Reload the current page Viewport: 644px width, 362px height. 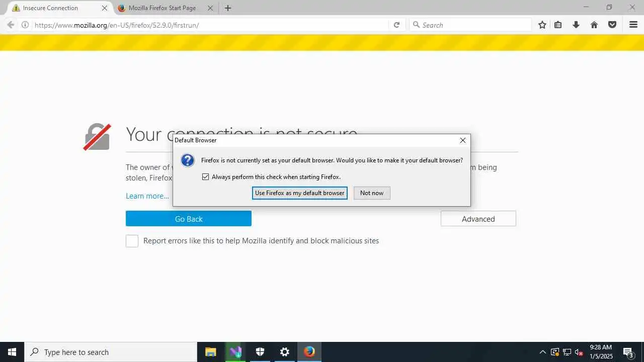click(x=396, y=25)
